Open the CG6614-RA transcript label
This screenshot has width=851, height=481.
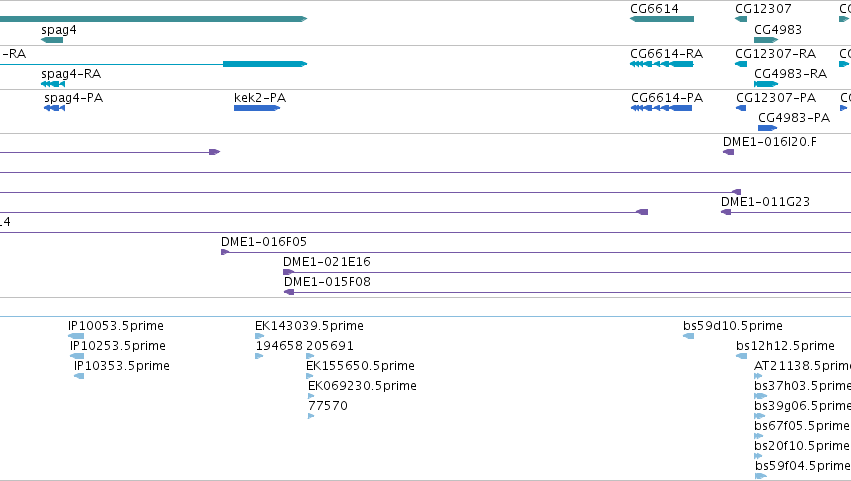pyautogui.click(x=666, y=54)
